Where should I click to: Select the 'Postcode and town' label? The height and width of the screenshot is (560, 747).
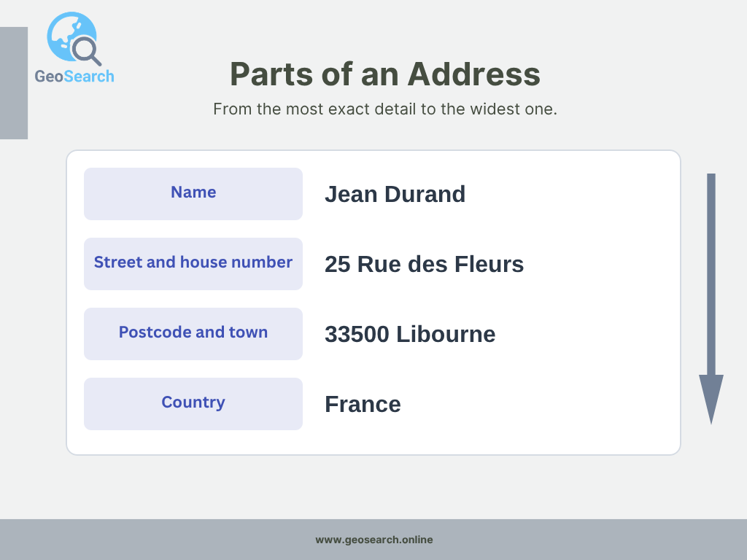pos(193,334)
